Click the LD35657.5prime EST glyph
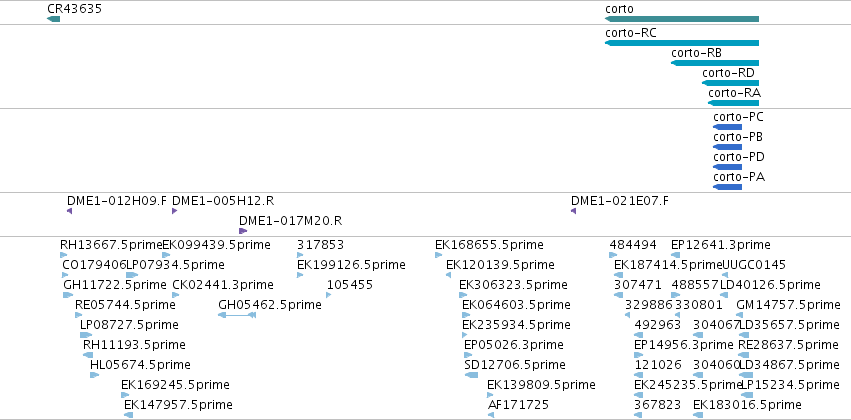851x420 pixels. tap(746, 335)
